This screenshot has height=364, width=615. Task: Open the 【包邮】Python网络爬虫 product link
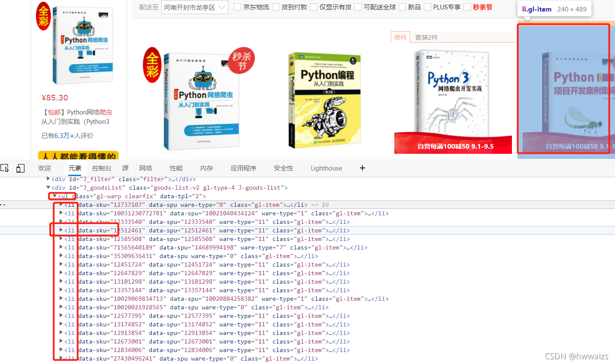[x=77, y=117]
